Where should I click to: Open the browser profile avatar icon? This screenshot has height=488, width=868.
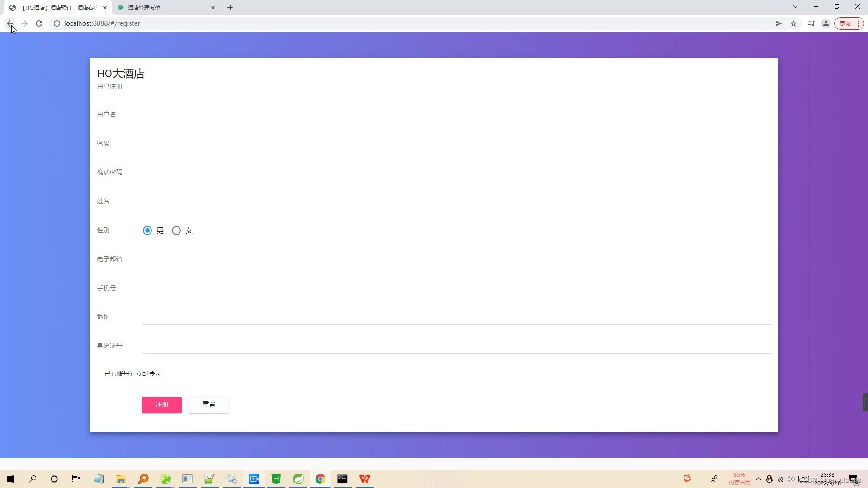(x=826, y=23)
